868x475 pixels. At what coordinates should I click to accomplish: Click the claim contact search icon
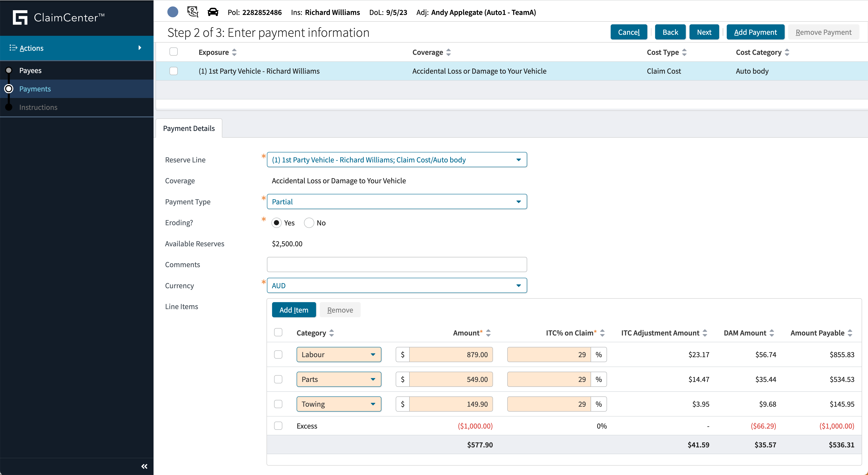tap(193, 12)
